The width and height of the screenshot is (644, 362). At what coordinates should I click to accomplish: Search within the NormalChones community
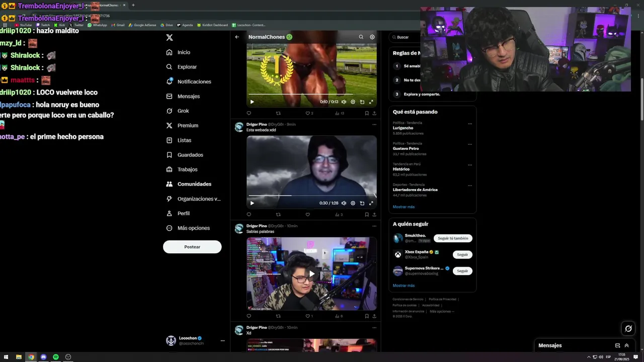pyautogui.click(x=361, y=37)
